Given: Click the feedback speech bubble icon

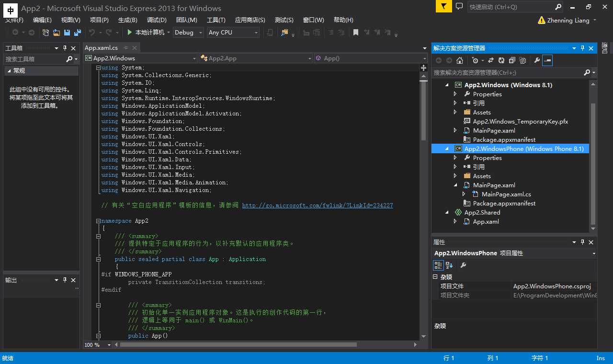Looking at the screenshot, I should pos(459,7).
